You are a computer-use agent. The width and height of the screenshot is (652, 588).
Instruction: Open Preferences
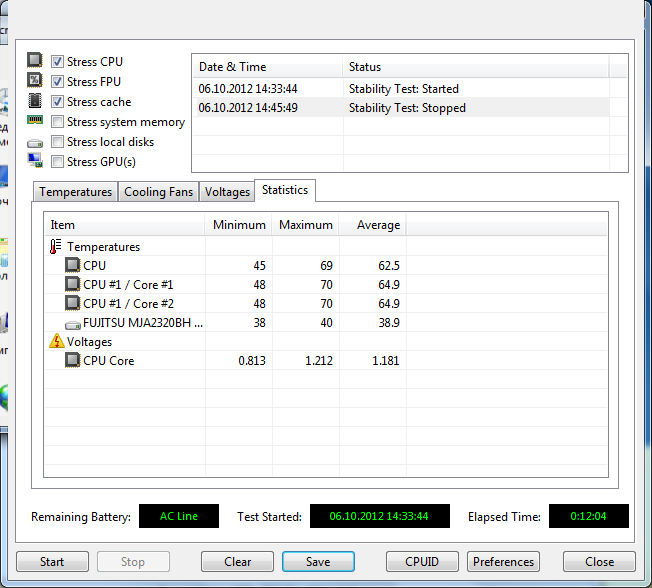(503, 562)
